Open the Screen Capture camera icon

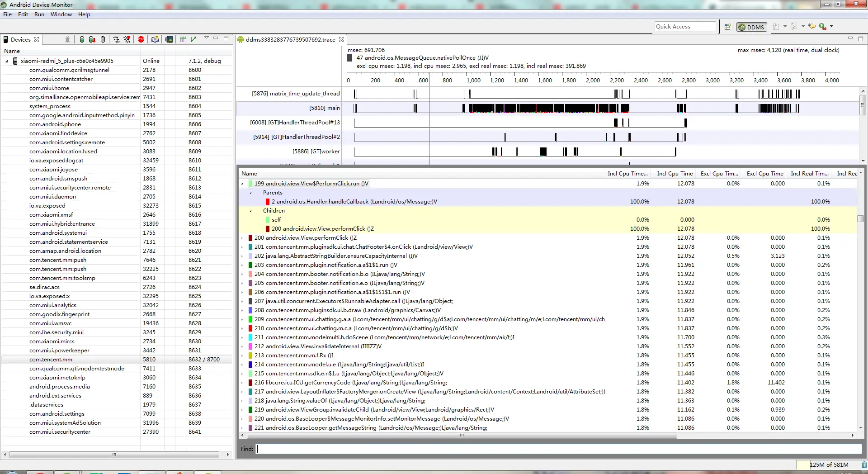[155, 39]
